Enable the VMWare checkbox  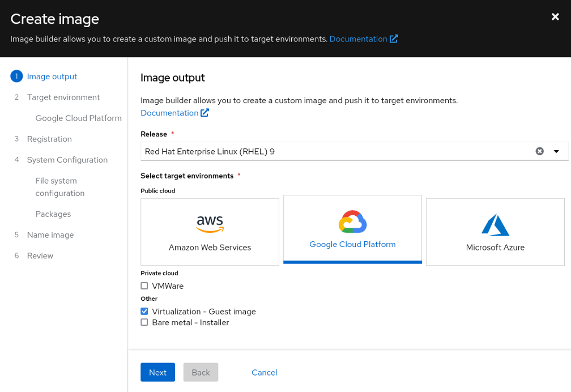pos(144,286)
